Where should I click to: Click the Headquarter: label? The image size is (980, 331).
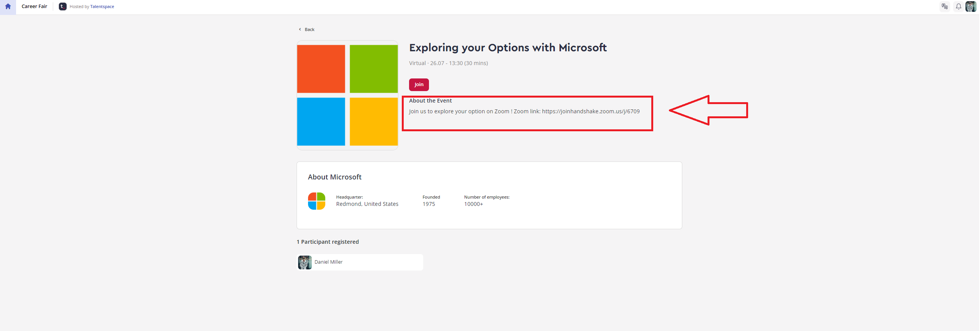point(350,197)
